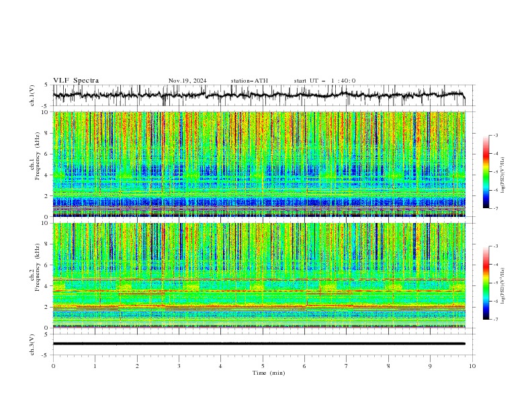Click the time axis tick label "7"
Image resolution: width=532 pixels, height=411 pixels.
pos(347,366)
